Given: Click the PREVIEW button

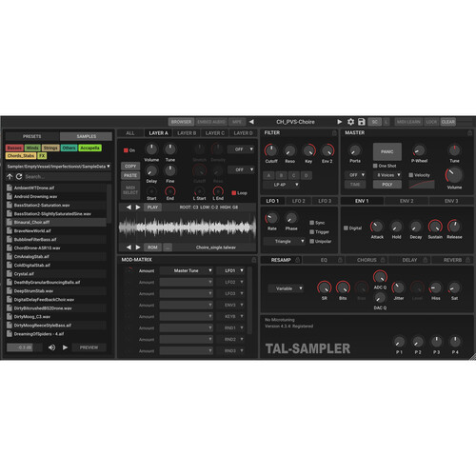Looking at the screenshot, I should pos(89,347).
